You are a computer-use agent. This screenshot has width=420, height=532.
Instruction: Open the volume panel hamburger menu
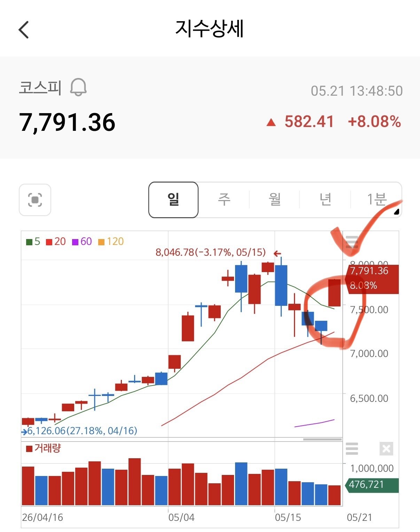352,448
